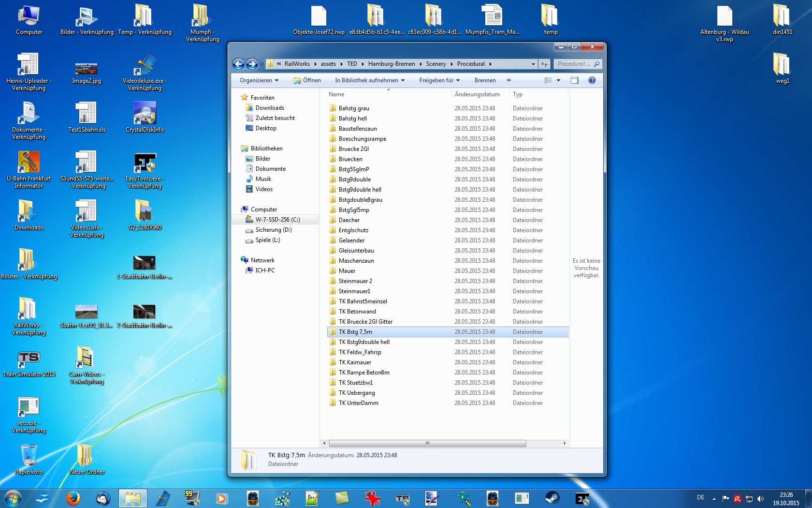Click the Öffnen toolbar button

[307, 80]
